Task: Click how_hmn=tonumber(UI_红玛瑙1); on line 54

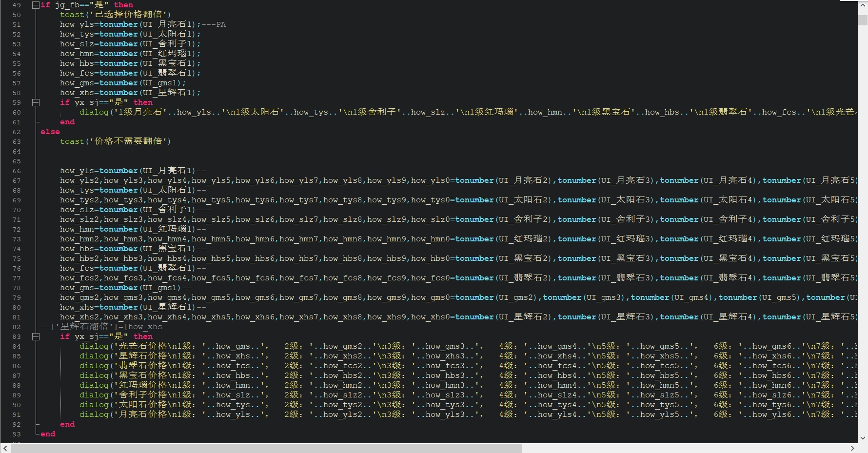Action: pos(130,54)
